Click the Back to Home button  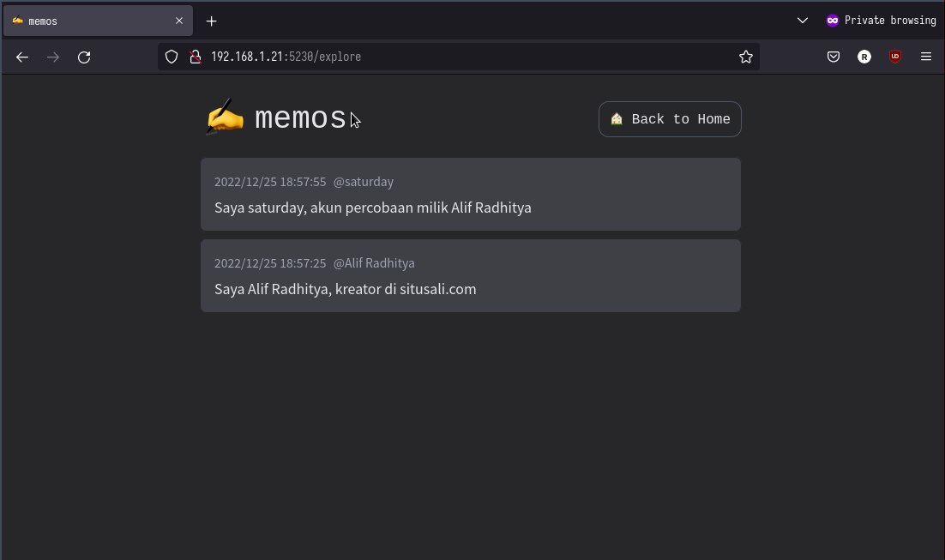click(x=670, y=119)
